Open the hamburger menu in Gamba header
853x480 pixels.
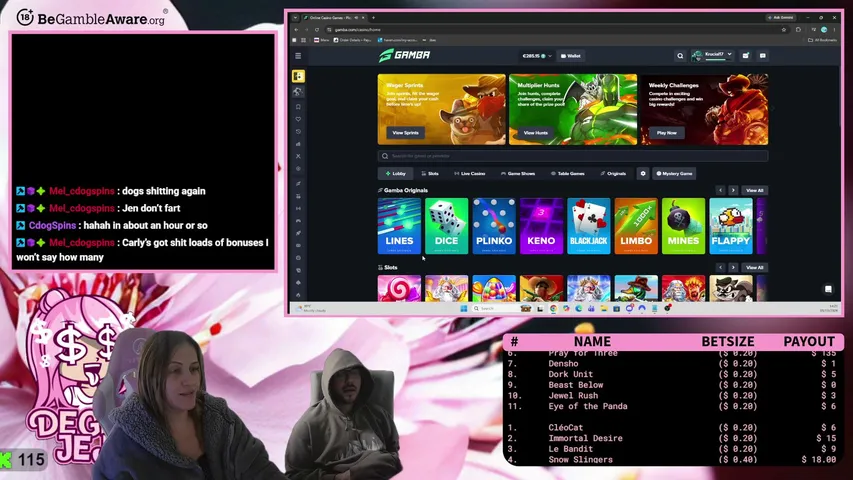[x=298, y=56]
